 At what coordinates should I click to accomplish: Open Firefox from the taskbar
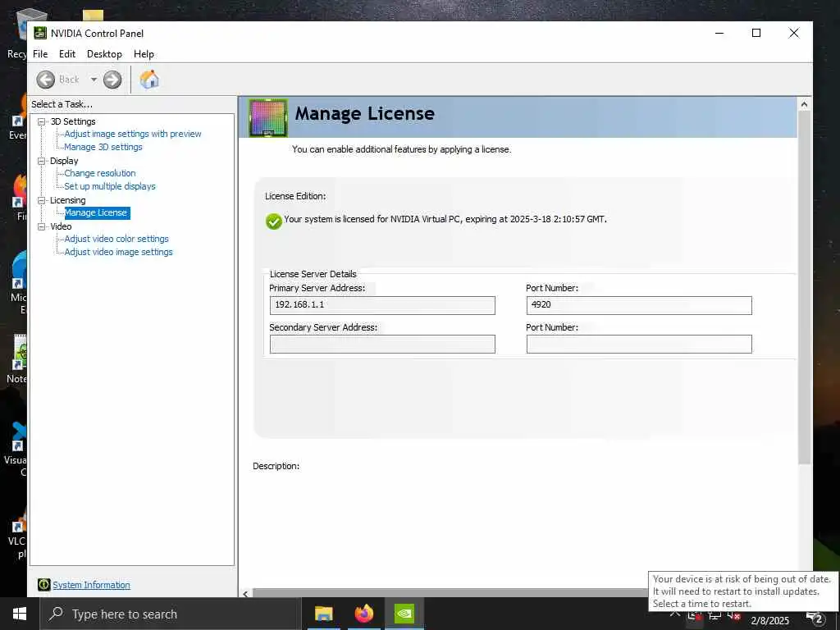363,614
